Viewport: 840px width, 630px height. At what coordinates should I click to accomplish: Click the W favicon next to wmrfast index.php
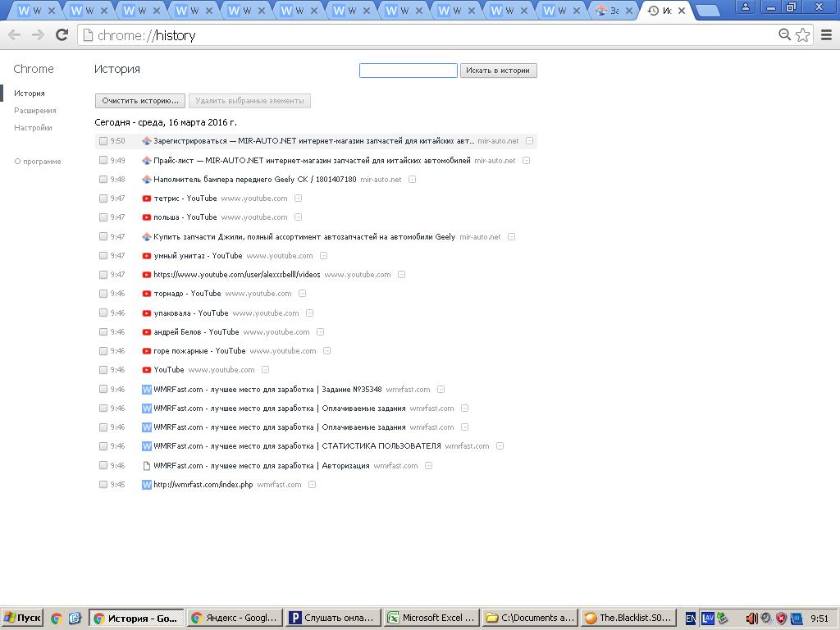(146, 485)
